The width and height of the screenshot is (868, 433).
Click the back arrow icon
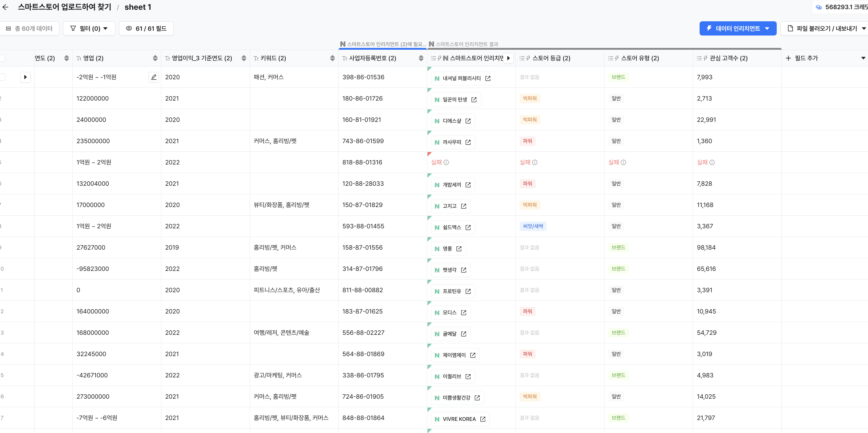5,7
